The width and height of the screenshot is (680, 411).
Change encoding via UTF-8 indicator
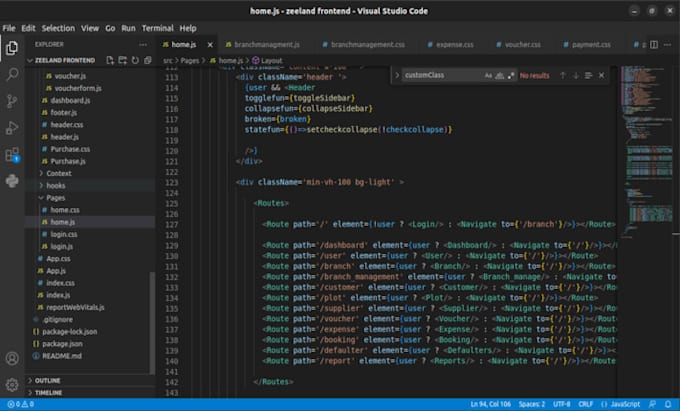pos(562,404)
